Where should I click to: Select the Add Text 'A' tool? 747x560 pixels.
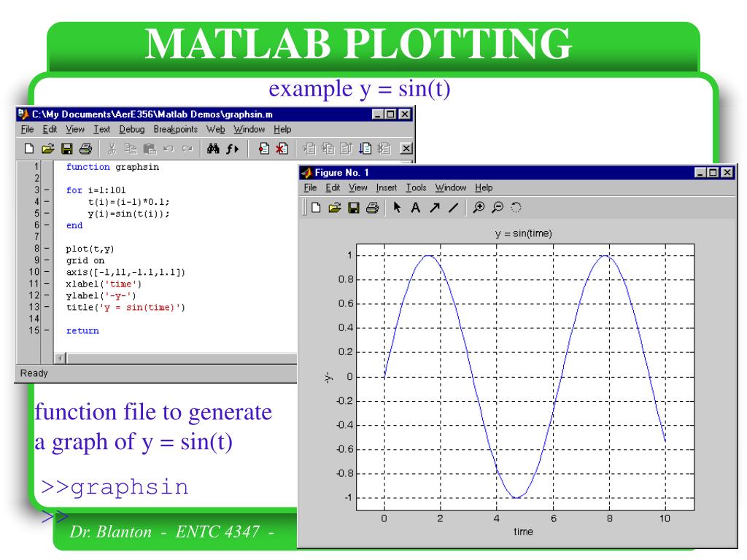pyautogui.click(x=415, y=208)
